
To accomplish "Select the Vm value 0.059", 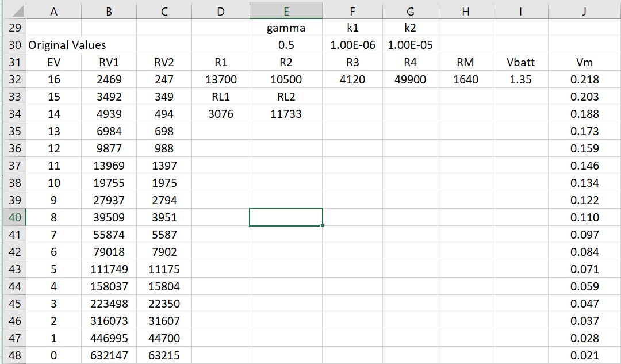I will [x=585, y=286].
